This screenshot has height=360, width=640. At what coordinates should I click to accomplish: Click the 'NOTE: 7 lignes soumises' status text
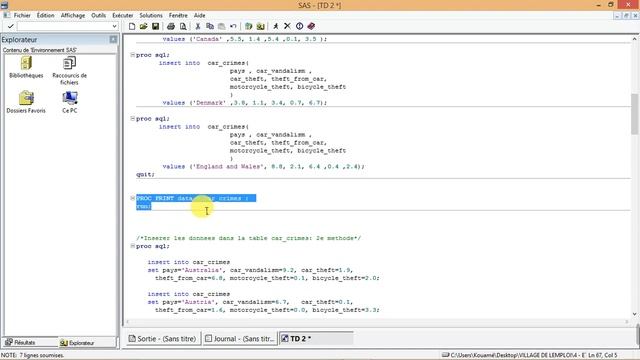coord(33,355)
